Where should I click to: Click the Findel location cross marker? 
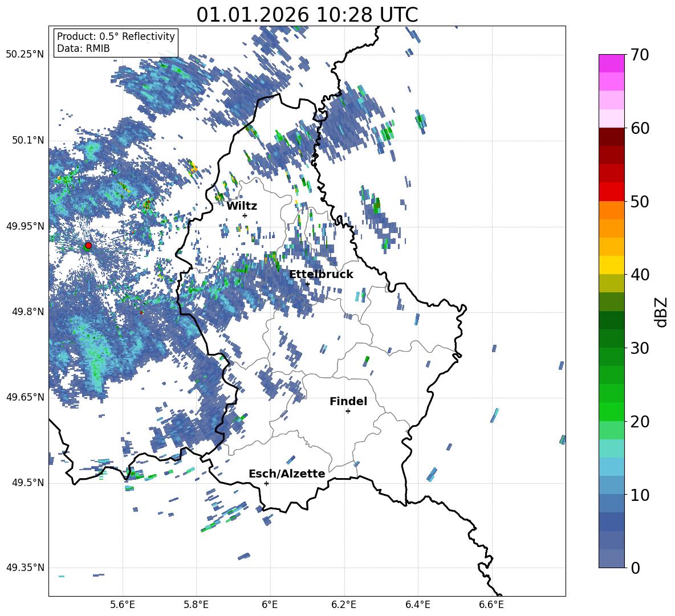click(x=348, y=411)
